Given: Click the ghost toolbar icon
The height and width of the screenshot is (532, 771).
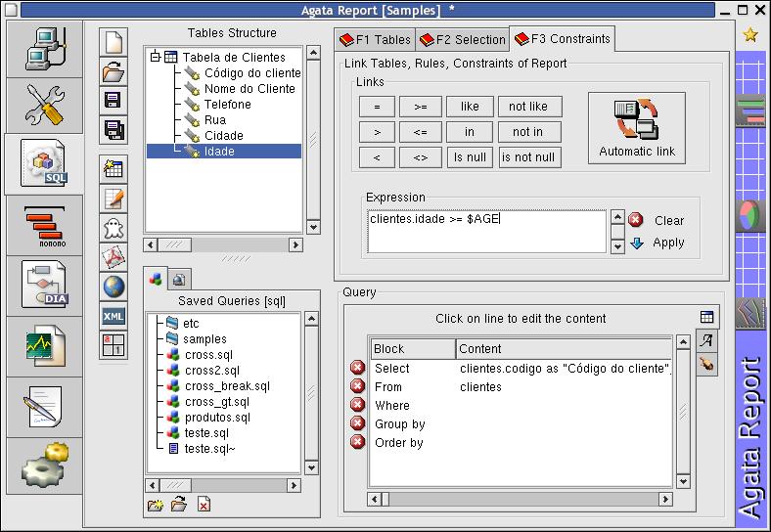Looking at the screenshot, I should click(x=113, y=228).
